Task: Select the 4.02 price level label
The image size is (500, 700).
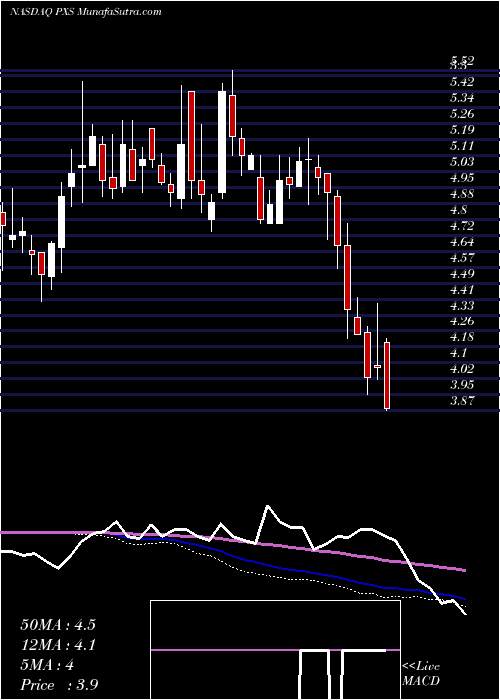Action: pyautogui.click(x=462, y=369)
